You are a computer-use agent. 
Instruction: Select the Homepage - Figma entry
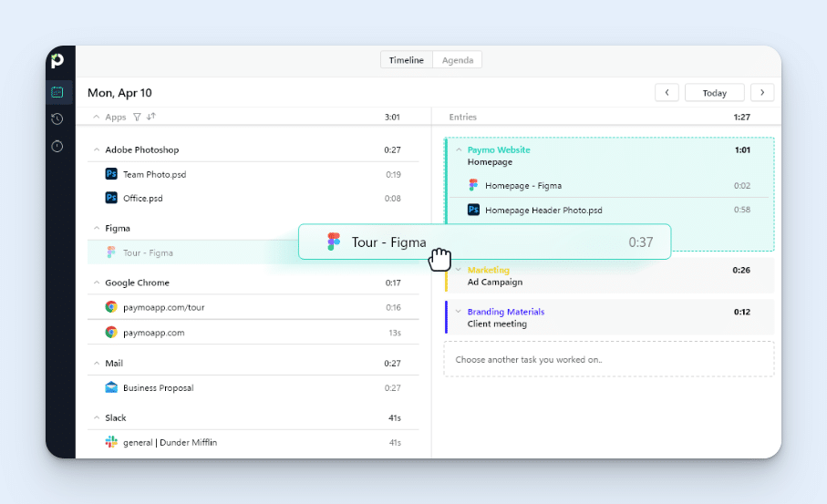pos(609,186)
